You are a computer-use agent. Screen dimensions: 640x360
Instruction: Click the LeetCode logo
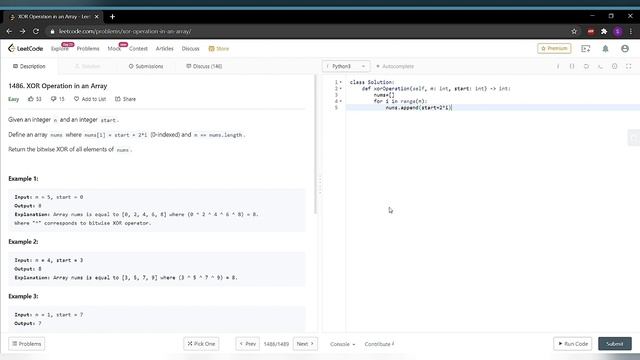click(25, 48)
